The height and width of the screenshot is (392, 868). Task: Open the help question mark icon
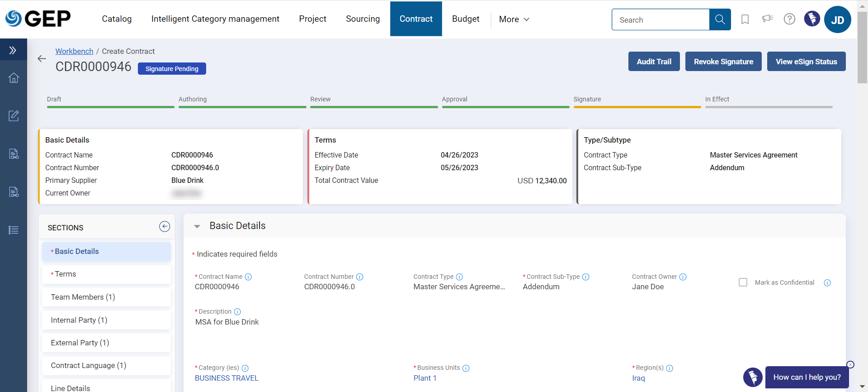(789, 19)
